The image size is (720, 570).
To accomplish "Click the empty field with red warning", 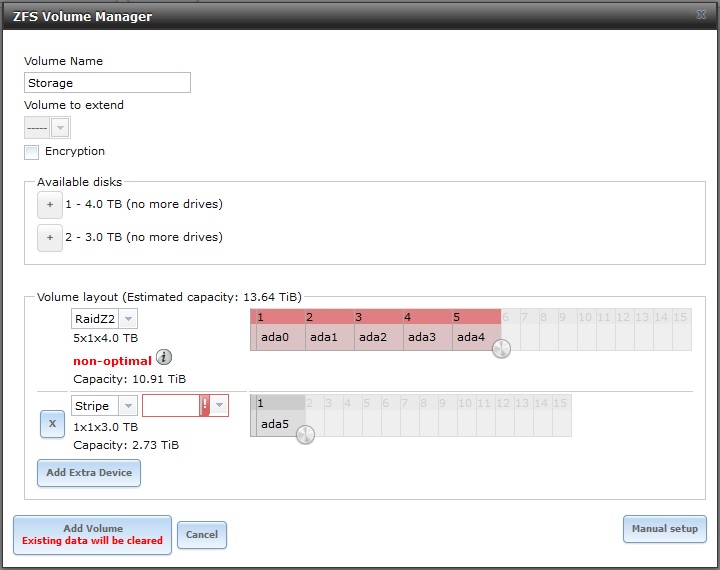I will pyautogui.click(x=171, y=405).
